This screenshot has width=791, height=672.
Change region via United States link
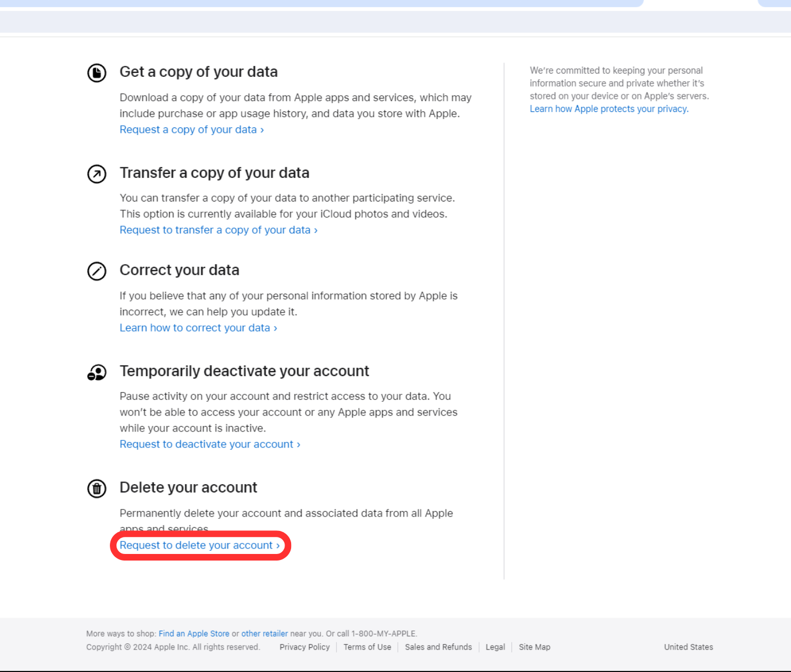(x=688, y=647)
